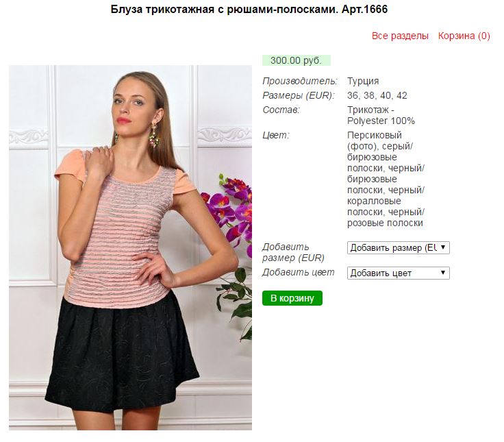Click the 'Размеры (EUR):' field label
This screenshot has height=442, width=504.
pos(299,95)
